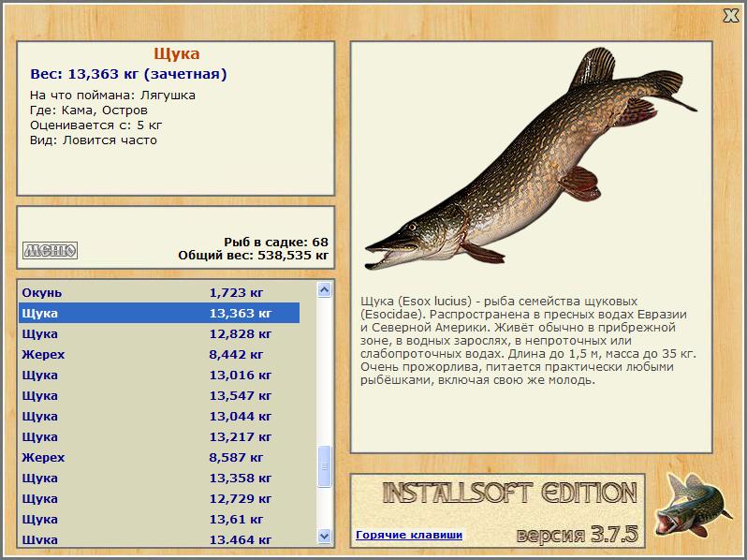Select the Щука 13,547 кг row

159,395
